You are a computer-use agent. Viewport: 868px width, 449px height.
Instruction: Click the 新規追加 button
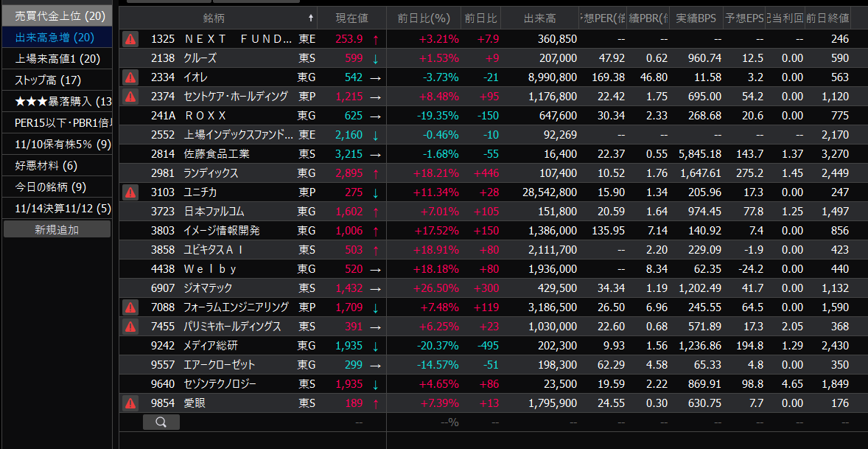(57, 229)
